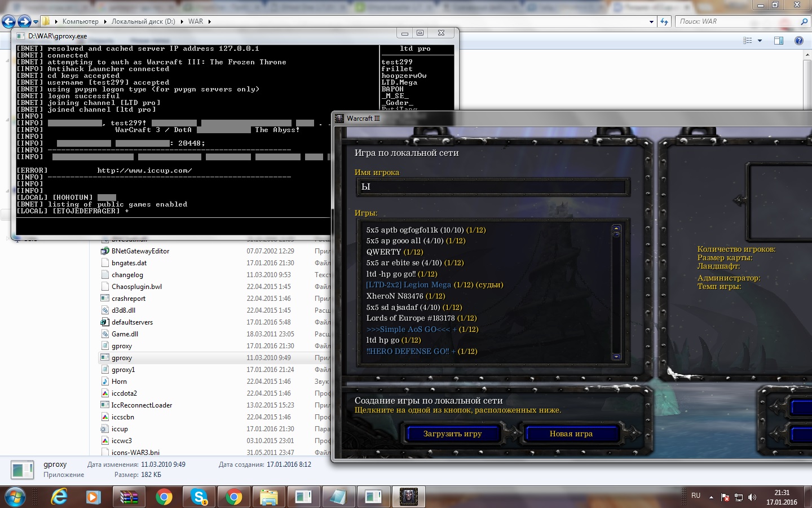Select the bngates.dat file
This screenshot has height=508, width=812.
(x=129, y=263)
